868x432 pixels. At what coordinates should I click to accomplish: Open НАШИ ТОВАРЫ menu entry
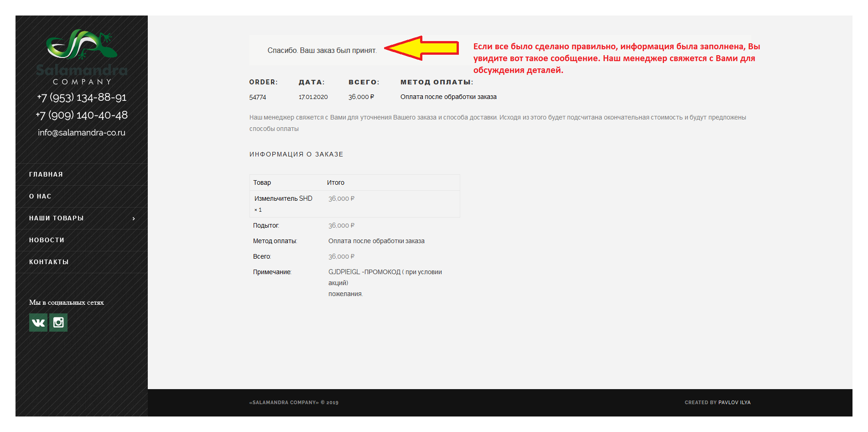57,218
